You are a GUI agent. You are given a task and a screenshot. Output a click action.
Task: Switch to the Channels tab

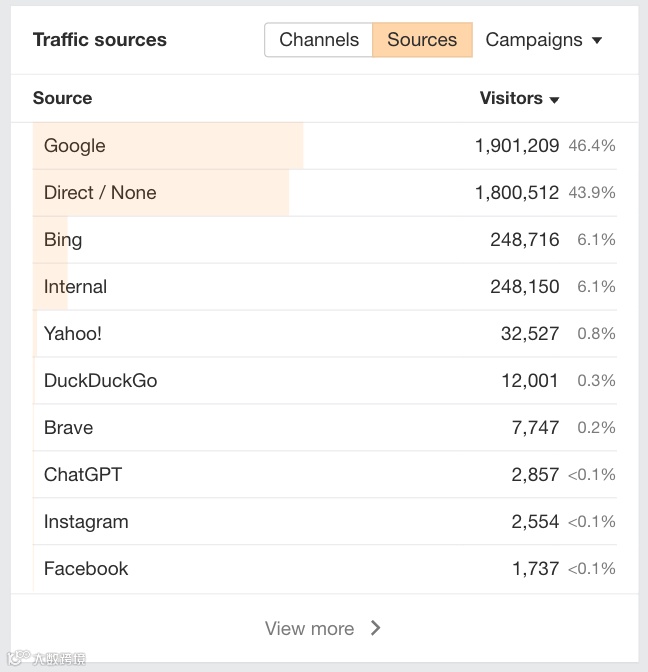click(x=319, y=40)
